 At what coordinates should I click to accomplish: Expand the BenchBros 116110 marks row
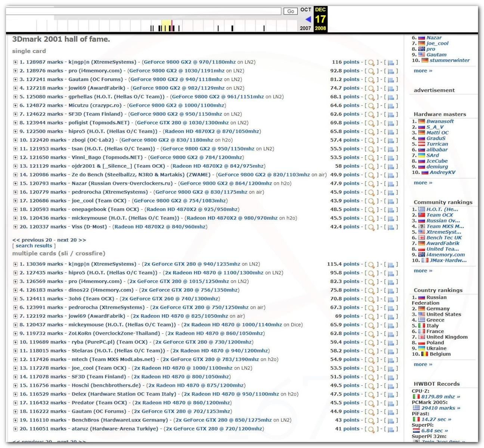pyautogui.click(x=15, y=420)
